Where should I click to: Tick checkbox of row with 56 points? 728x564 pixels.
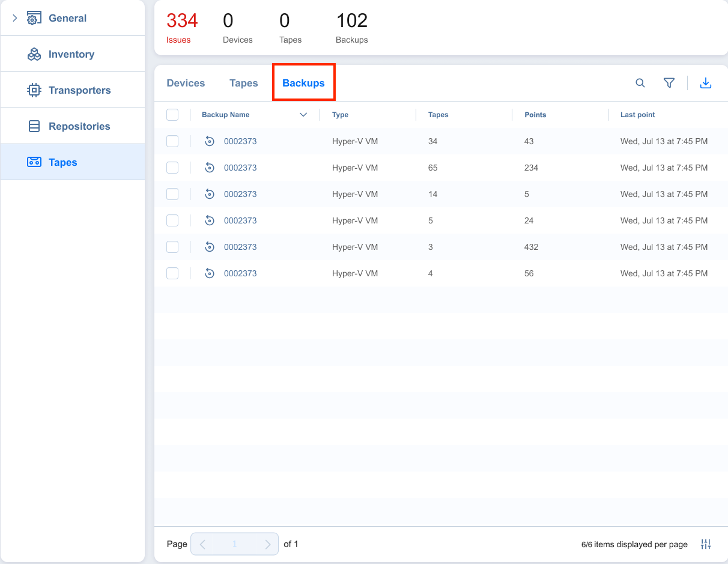click(x=172, y=273)
